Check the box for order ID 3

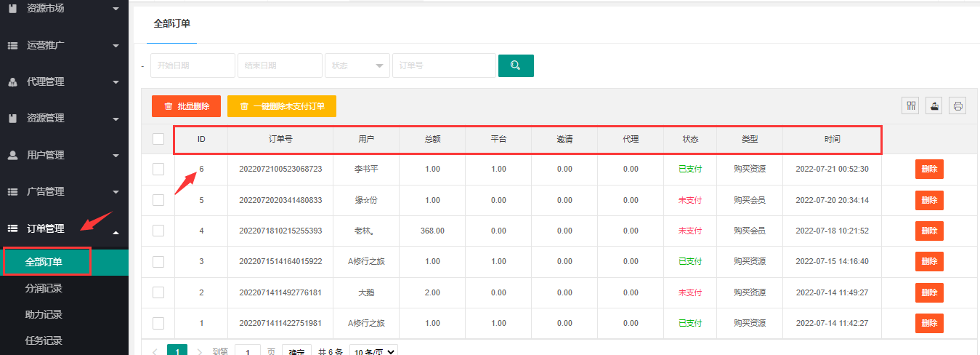click(158, 261)
